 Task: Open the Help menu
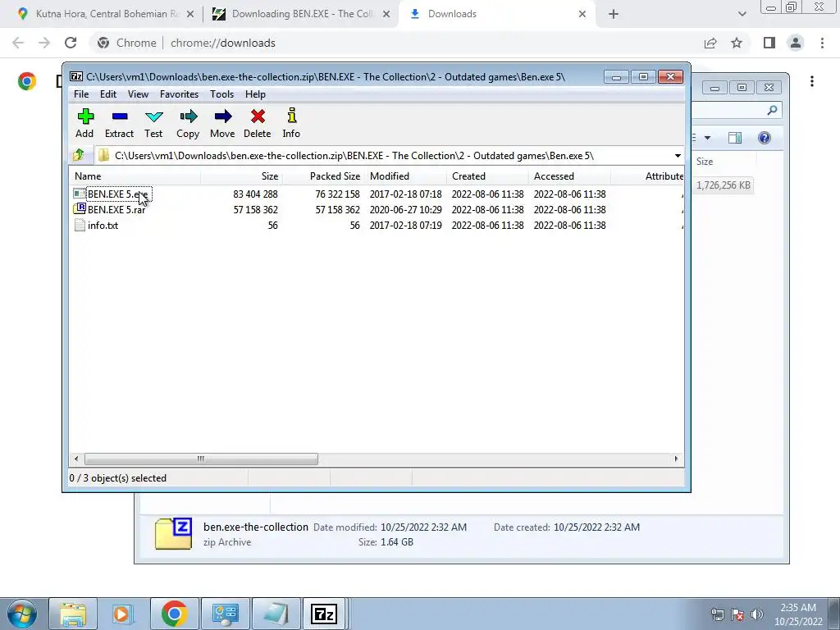pos(256,94)
